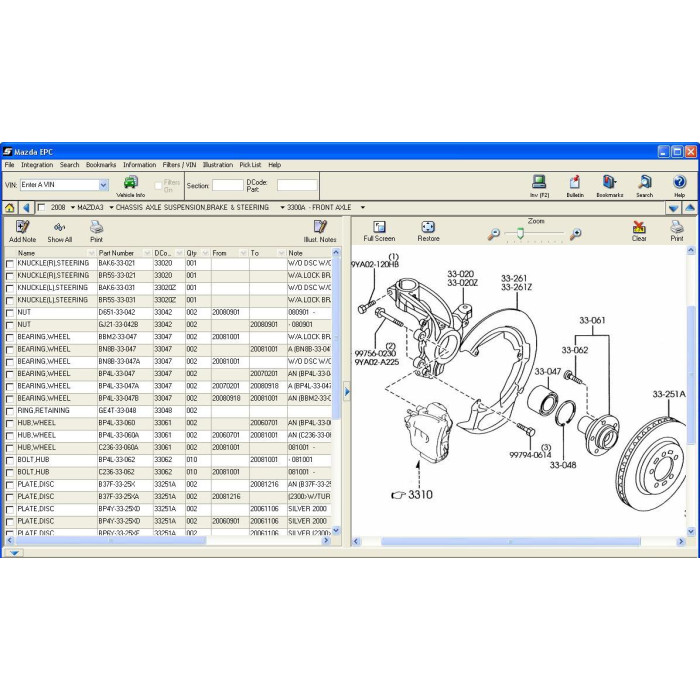Viewport: 700px width, 700px height.
Task: Open the Pick List menu
Action: click(x=250, y=165)
